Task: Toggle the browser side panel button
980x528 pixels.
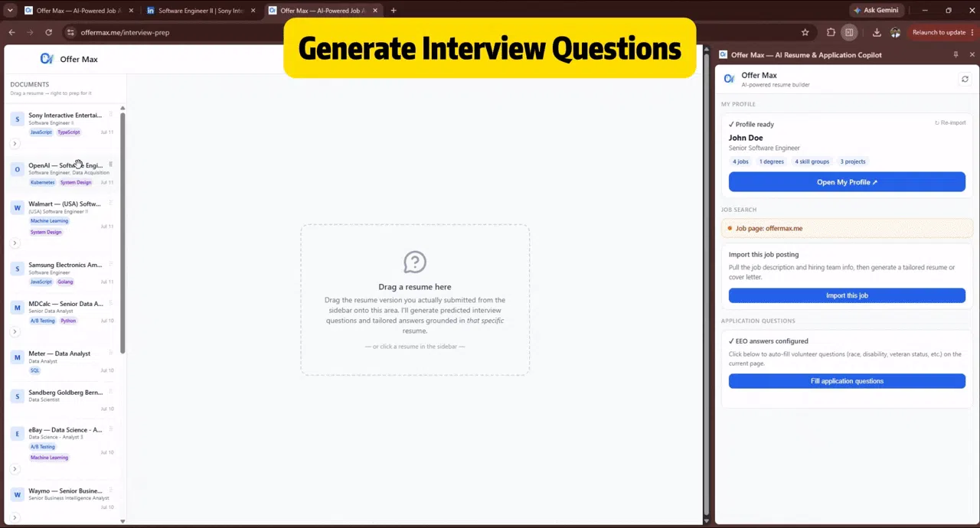Action: [x=849, y=32]
